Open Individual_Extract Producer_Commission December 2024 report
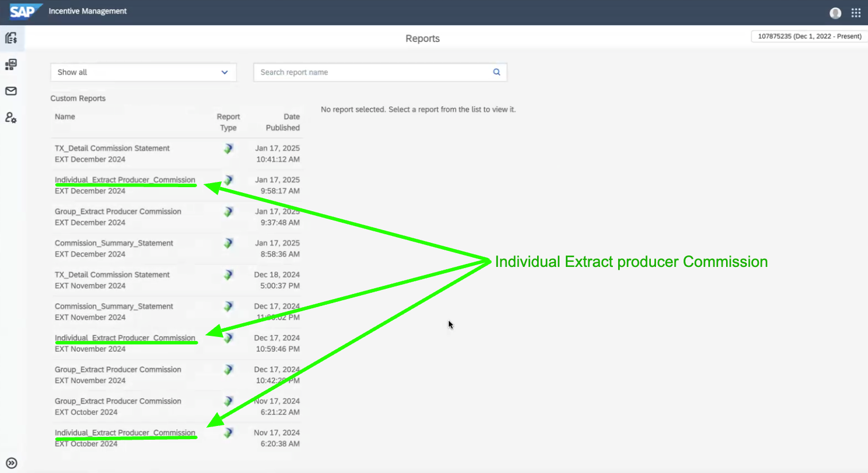This screenshot has width=868, height=473. tap(125, 180)
